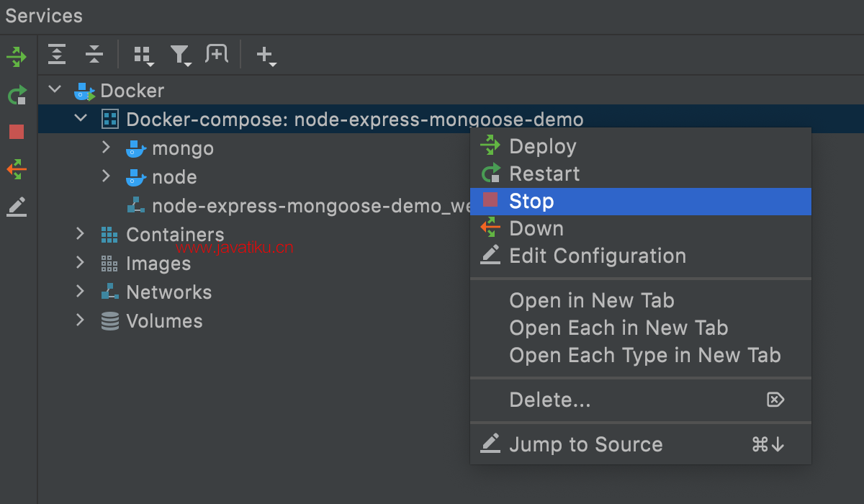Select the node service tree item
This screenshot has height=504, width=864.
[174, 176]
